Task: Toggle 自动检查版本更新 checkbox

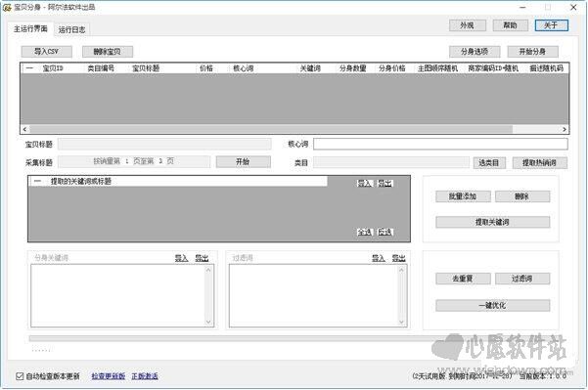Action: [x=20, y=375]
